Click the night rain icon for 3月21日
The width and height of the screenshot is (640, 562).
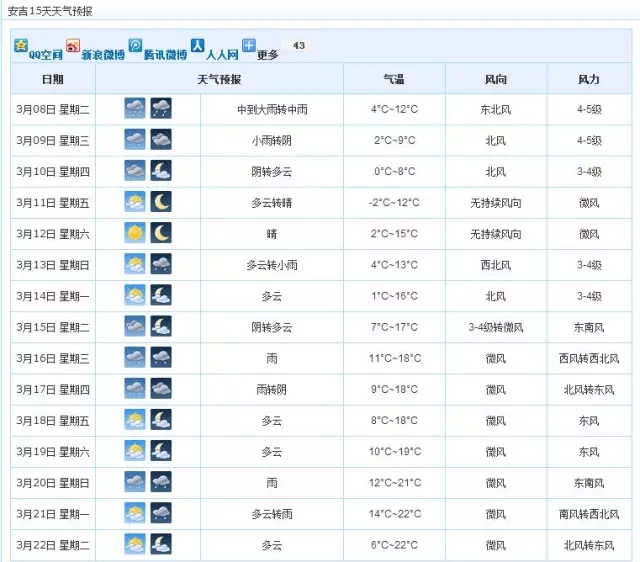(161, 513)
